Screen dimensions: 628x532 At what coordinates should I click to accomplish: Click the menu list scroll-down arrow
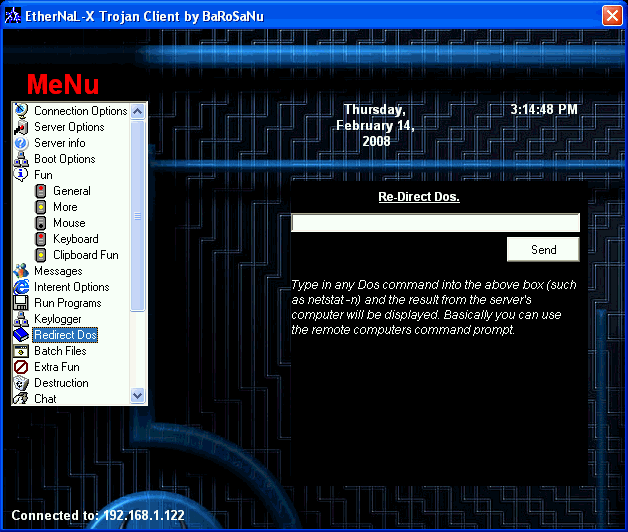(x=138, y=398)
